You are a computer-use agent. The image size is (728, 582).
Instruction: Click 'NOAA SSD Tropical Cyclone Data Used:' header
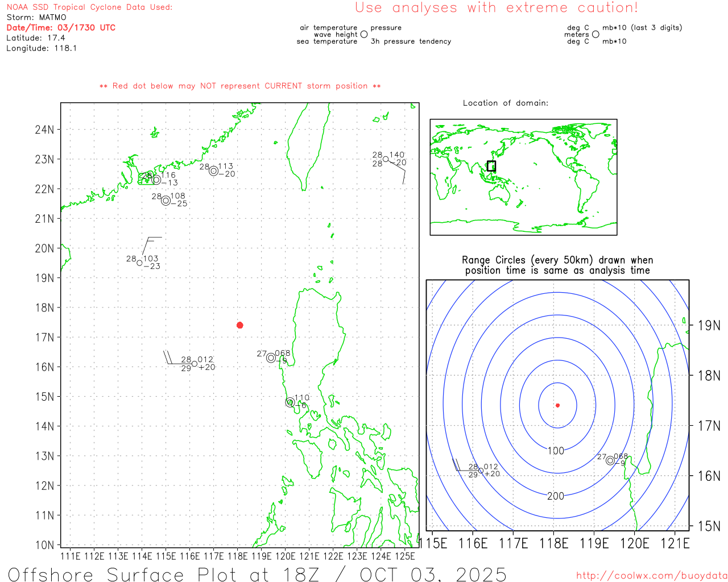89,7
